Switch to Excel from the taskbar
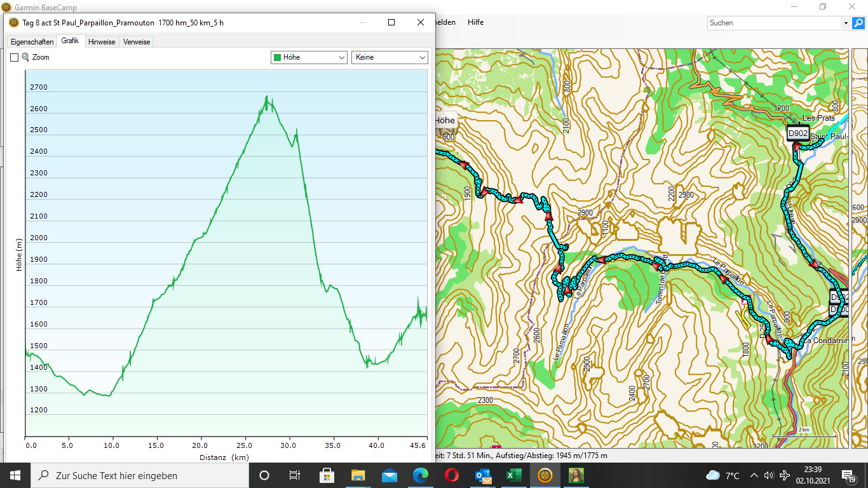Image resolution: width=868 pixels, height=488 pixels. (x=514, y=475)
